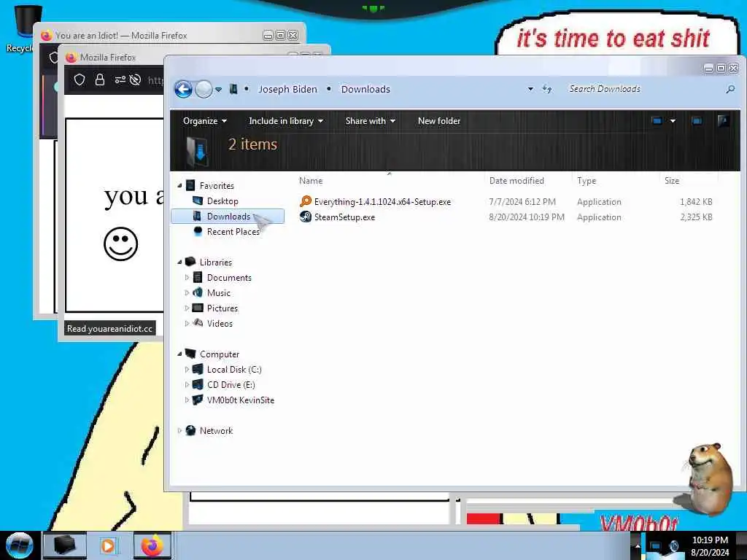Click the search magnifier icon
The image size is (747, 560).
[x=730, y=89]
